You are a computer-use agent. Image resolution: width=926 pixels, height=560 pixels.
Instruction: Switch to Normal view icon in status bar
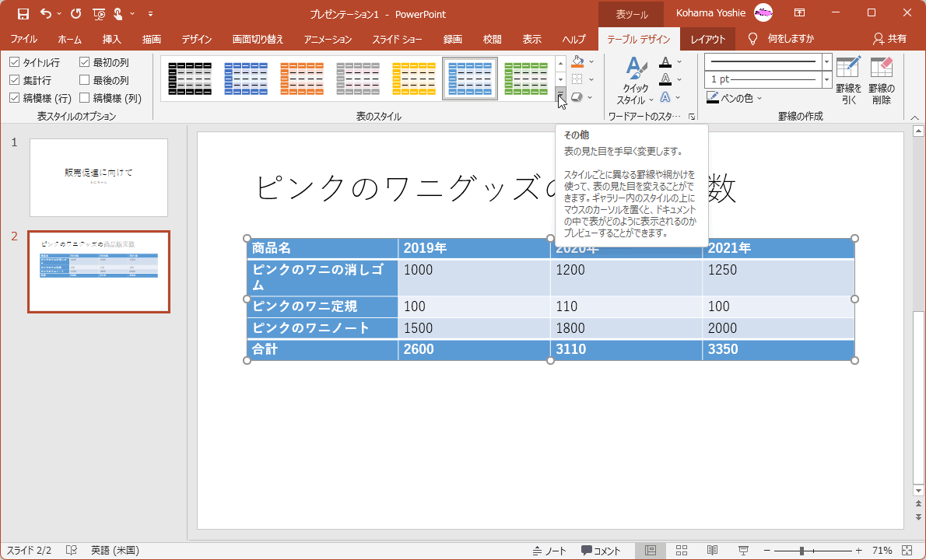click(x=651, y=550)
